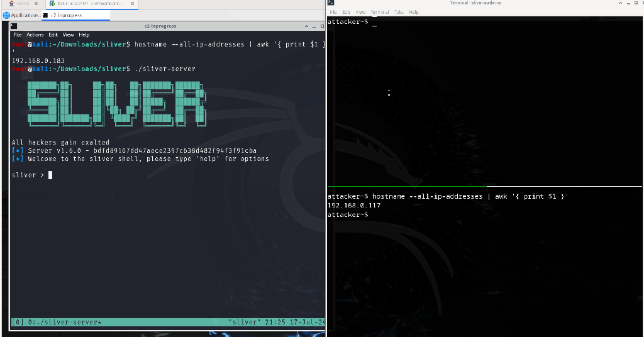Maximize the c2-inprogress window
The height and width of the screenshot is (337, 644).
point(322,26)
